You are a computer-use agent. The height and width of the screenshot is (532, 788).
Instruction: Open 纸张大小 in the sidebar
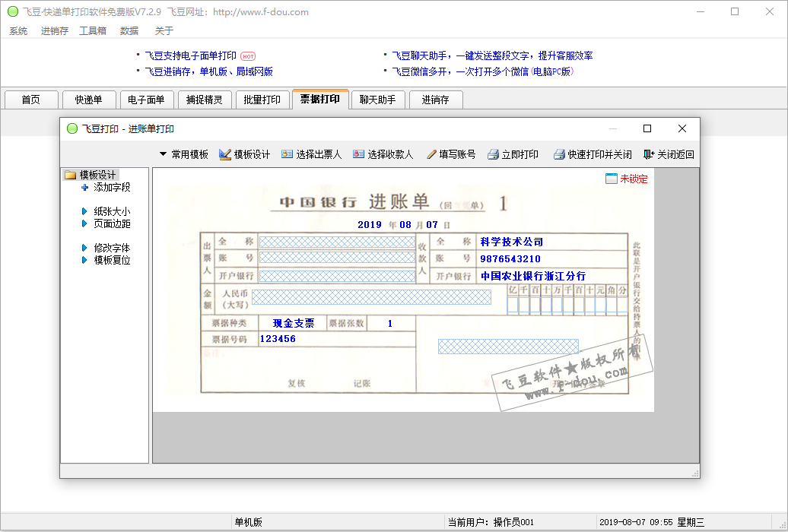pos(112,211)
